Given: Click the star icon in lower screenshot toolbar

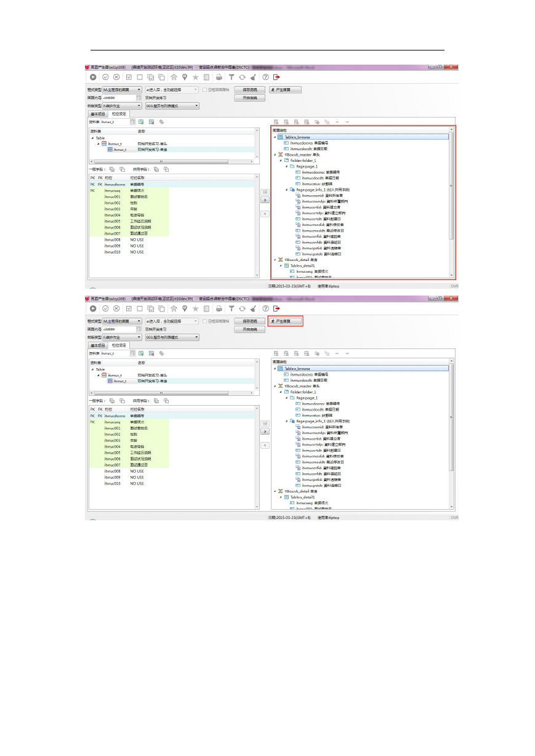Looking at the screenshot, I should 195,308.
